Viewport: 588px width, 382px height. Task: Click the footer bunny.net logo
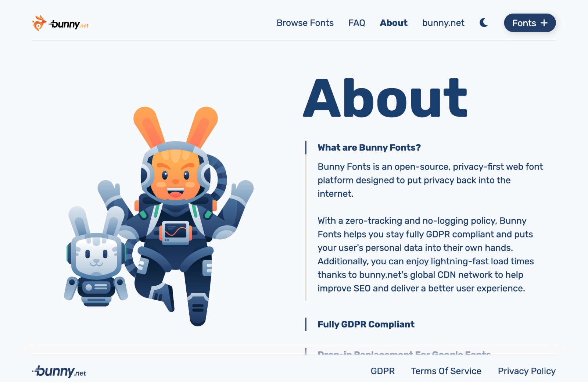[x=59, y=371]
